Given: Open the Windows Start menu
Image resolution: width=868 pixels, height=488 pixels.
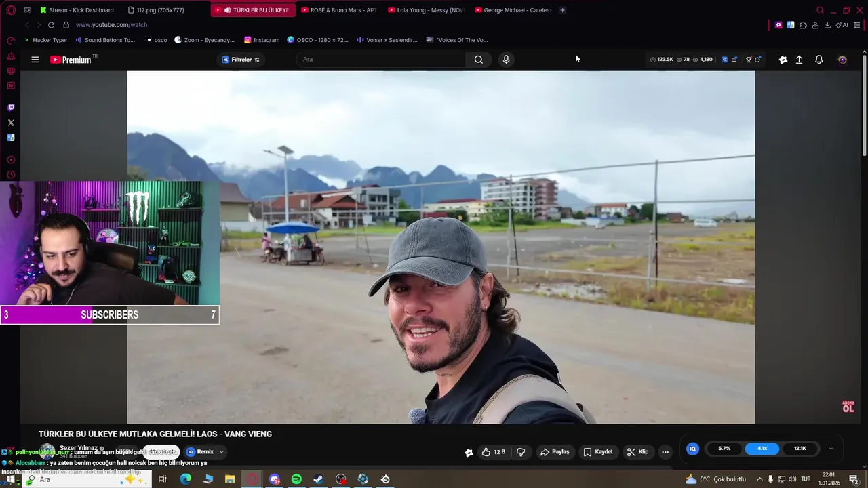Looking at the screenshot, I should click(11, 479).
